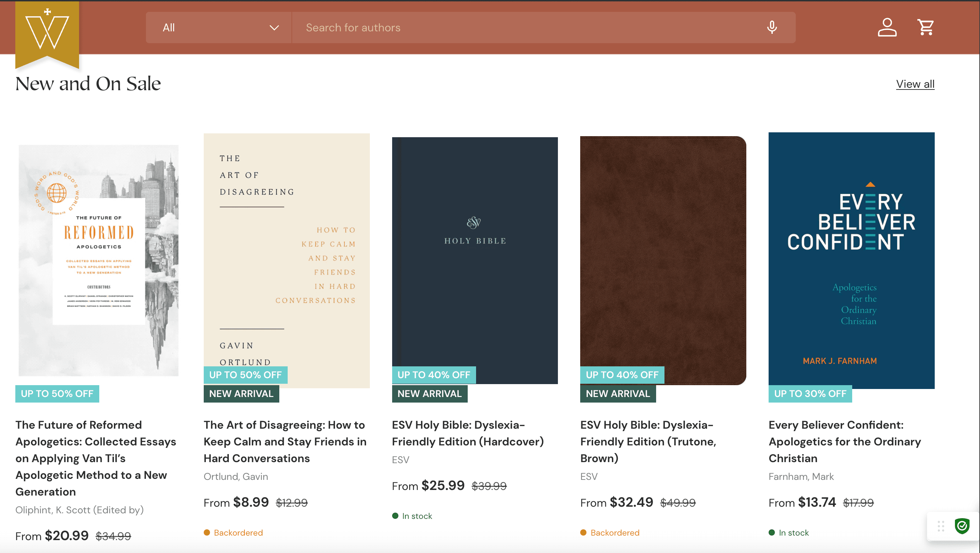Click the crossed-out $39.99 original price
Screen dimensions: 980x553
coord(489,486)
